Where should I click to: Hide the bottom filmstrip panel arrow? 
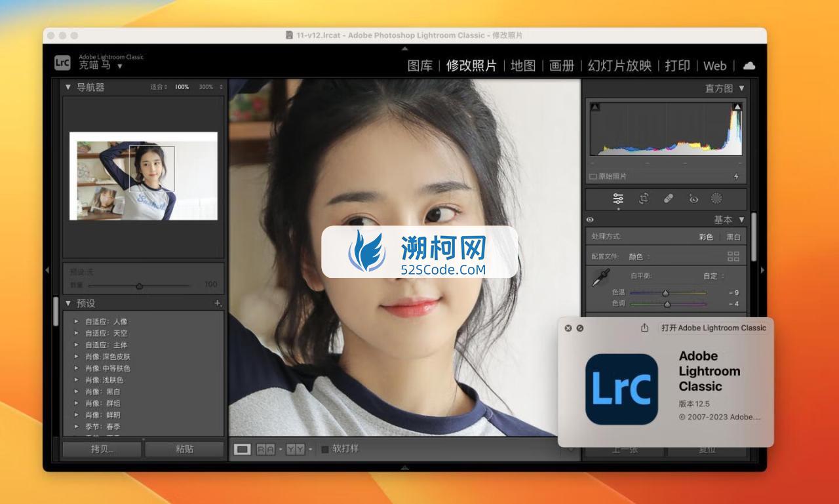click(x=404, y=467)
